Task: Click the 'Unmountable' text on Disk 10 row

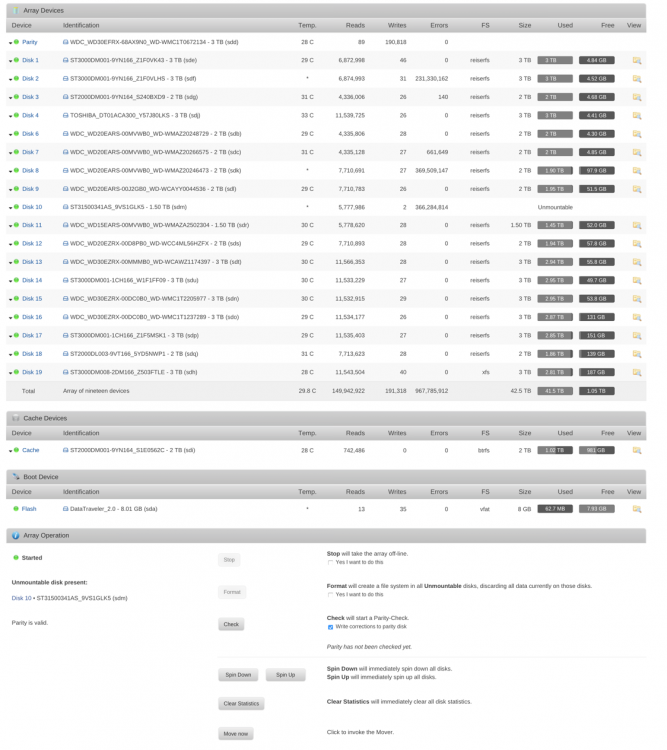Action: pyautogui.click(x=555, y=207)
